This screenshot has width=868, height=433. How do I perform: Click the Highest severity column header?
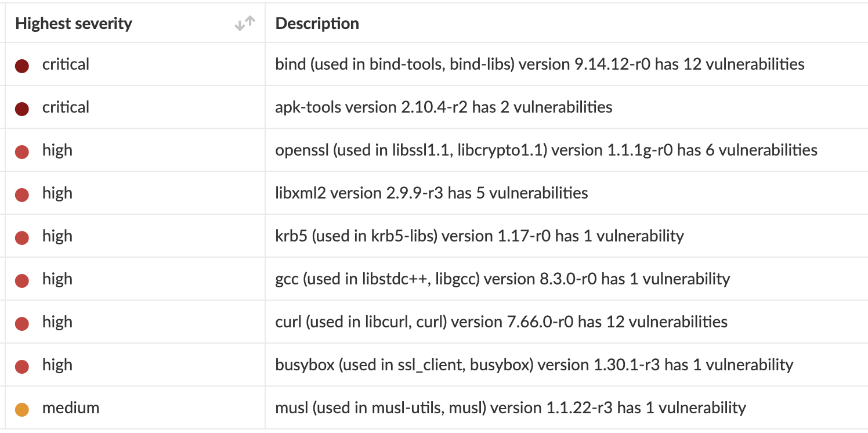click(x=74, y=24)
